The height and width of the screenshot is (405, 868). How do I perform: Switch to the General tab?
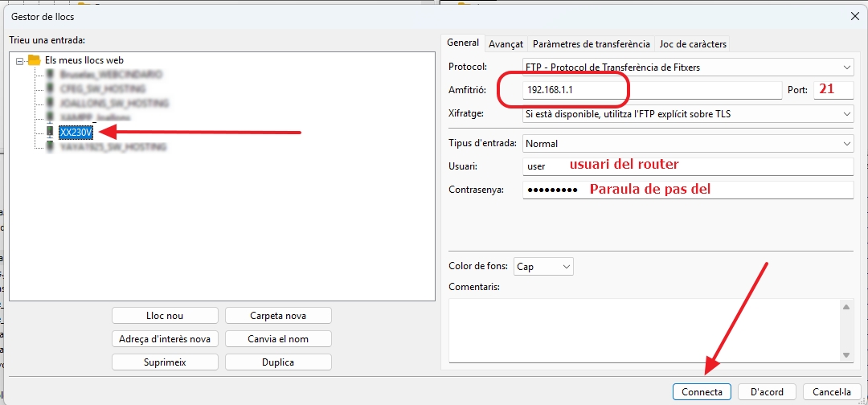tap(463, 43)
